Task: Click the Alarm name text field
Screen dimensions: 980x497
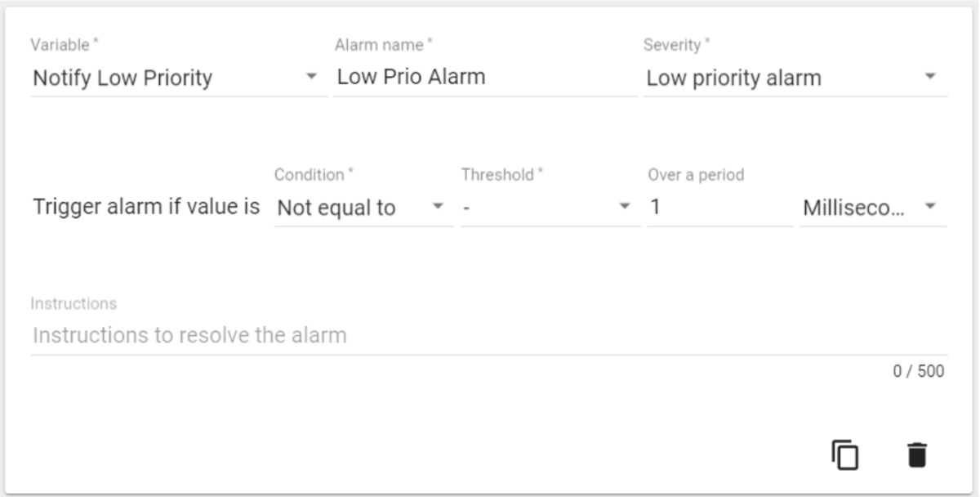Action: pyautogui.click(x=485, y=78)
